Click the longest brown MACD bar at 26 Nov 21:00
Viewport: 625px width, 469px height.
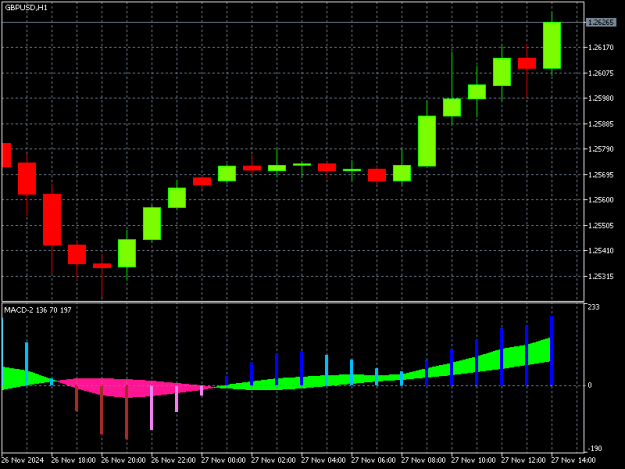126,412
